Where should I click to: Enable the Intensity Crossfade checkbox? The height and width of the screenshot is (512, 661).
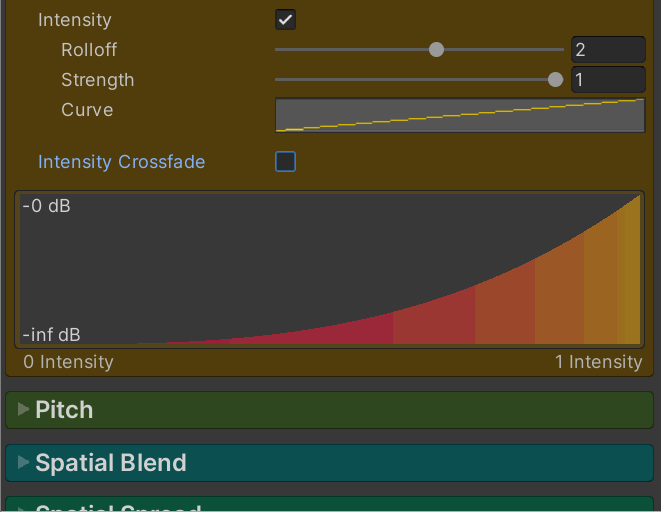click(x=285, y=162)
